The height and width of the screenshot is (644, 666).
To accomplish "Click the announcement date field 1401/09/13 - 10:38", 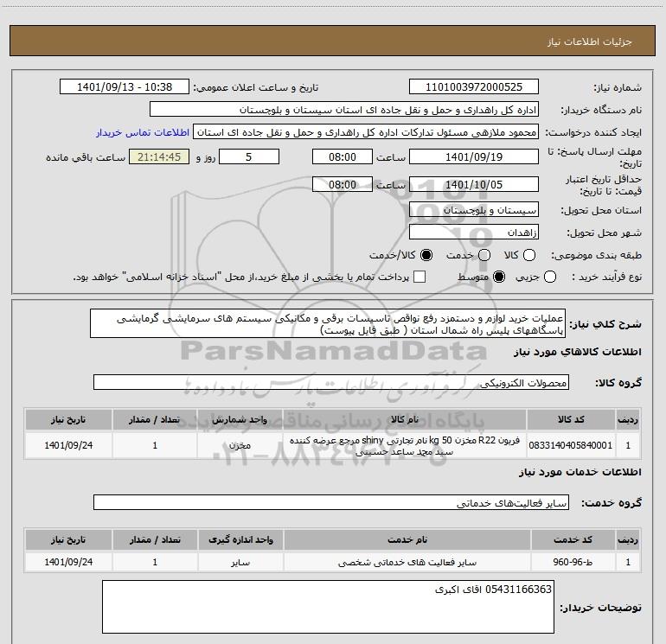I will 125,87.
